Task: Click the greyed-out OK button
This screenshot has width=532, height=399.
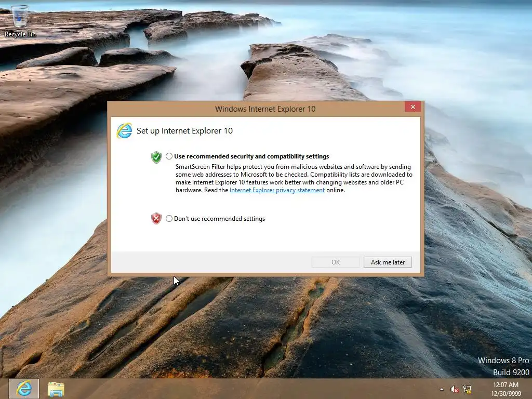Action: coord(336,262)
